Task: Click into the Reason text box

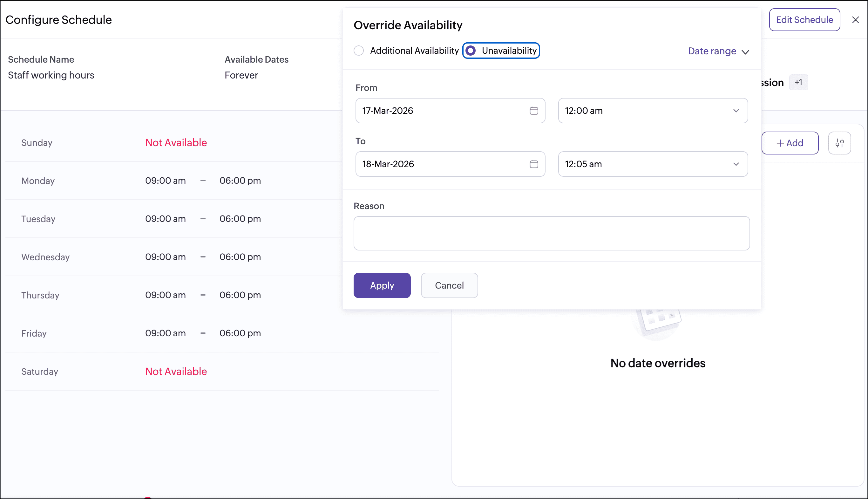Action: tap(551, 233)
